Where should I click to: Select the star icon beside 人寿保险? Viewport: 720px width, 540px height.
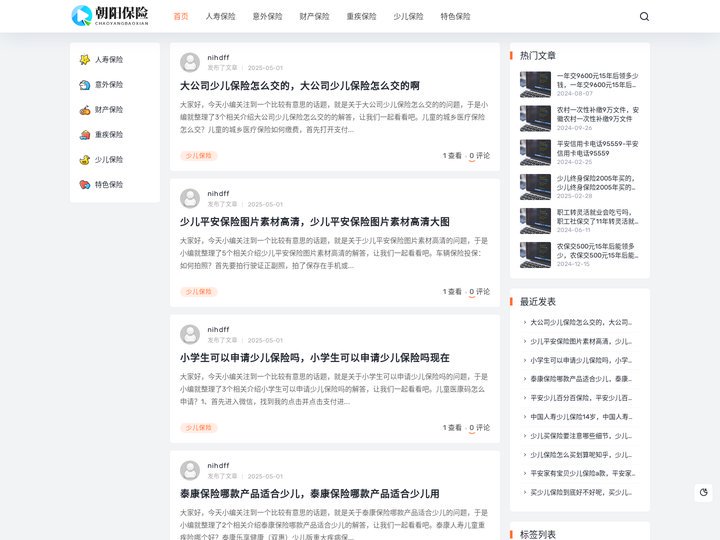click(84, 60)
